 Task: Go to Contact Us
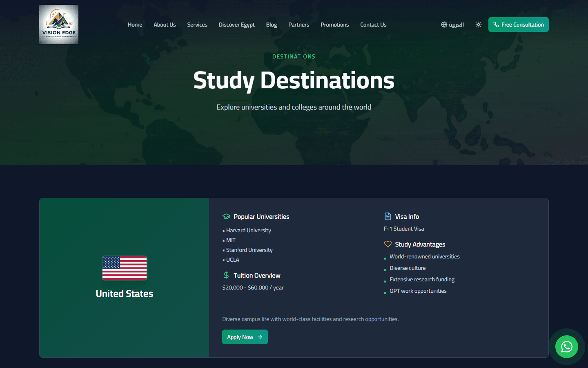[x=373, y=25]
